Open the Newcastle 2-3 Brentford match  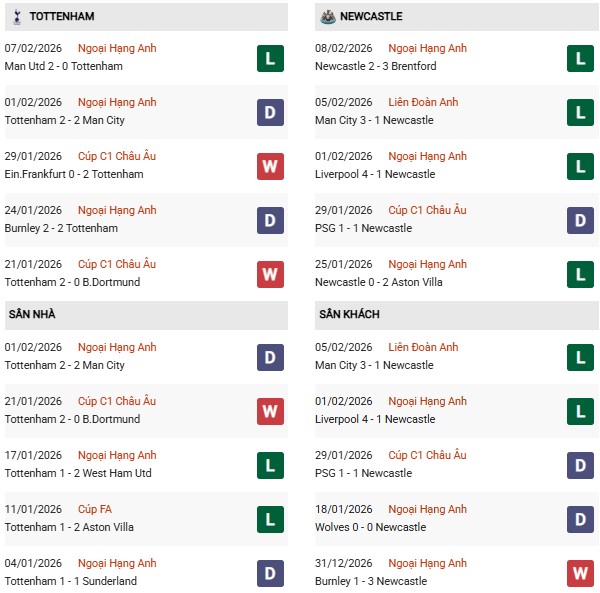point(377,66)
